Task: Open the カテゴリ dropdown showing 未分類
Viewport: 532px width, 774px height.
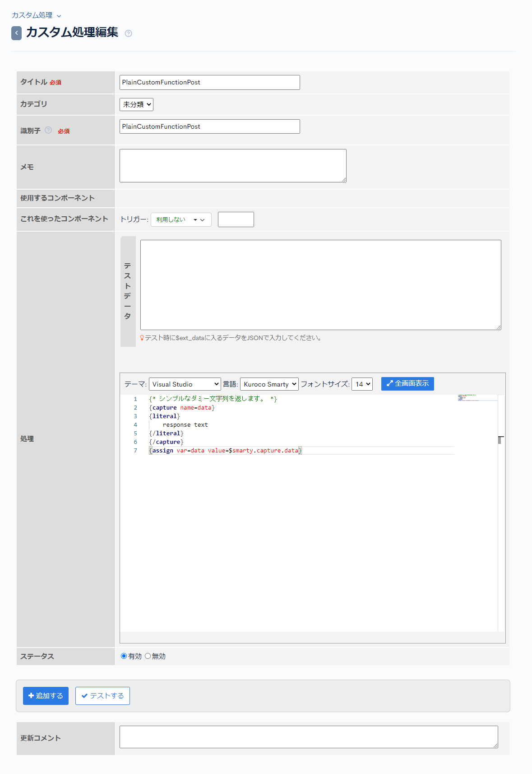Action: (x=136, y=104)
